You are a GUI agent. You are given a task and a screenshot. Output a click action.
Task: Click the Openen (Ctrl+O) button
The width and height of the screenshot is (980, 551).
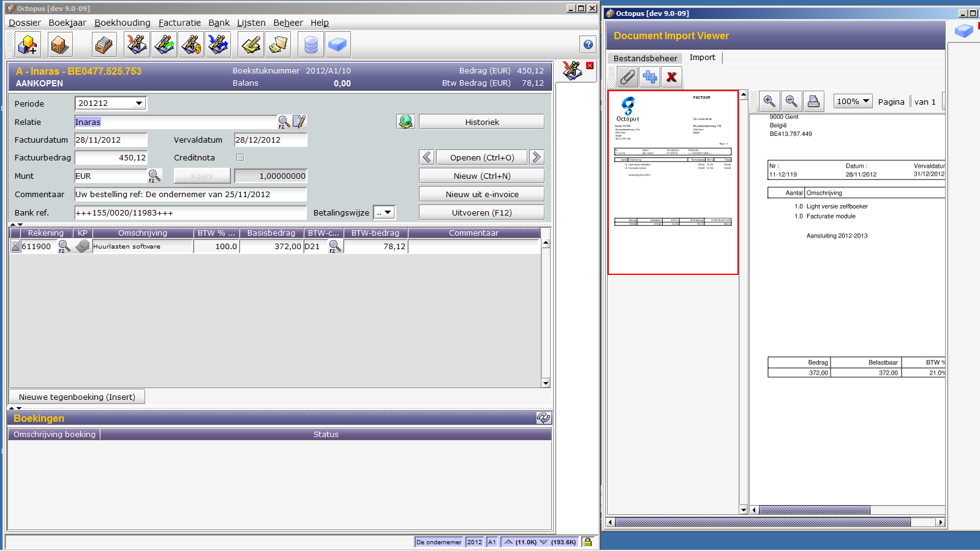pyautogui.click(x=482, y=157)
